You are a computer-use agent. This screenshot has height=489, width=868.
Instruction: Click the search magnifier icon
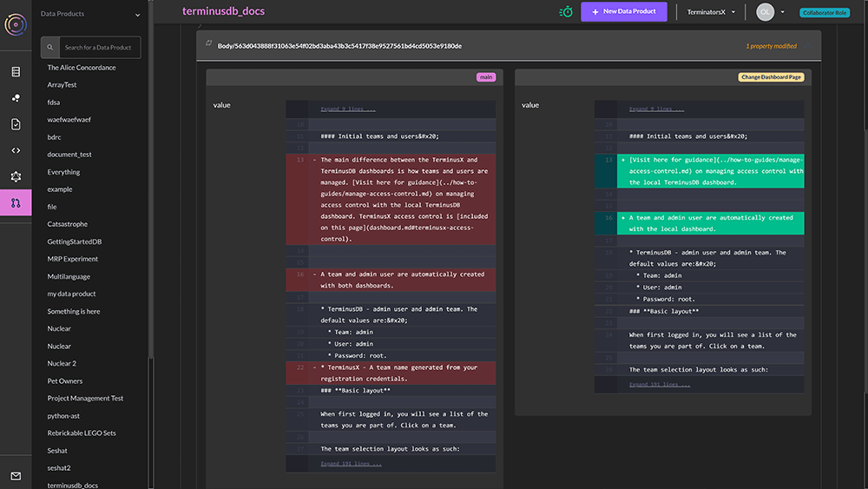click(x=49, y=48)
